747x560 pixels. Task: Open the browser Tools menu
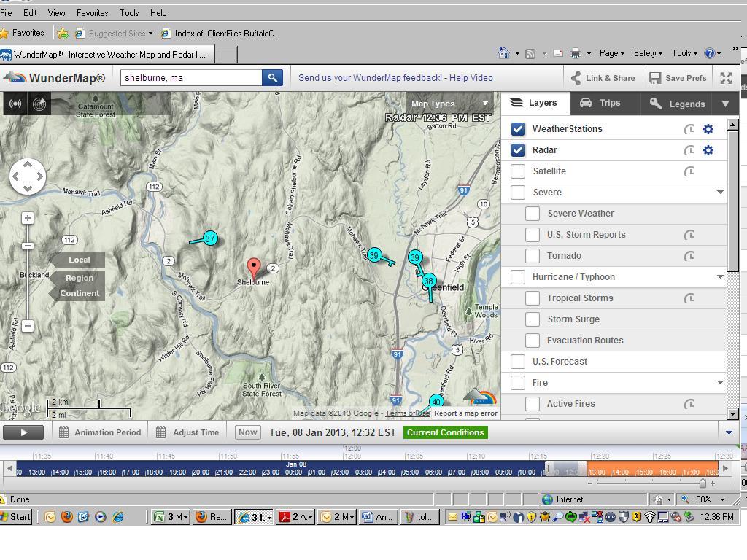(129, 13)
